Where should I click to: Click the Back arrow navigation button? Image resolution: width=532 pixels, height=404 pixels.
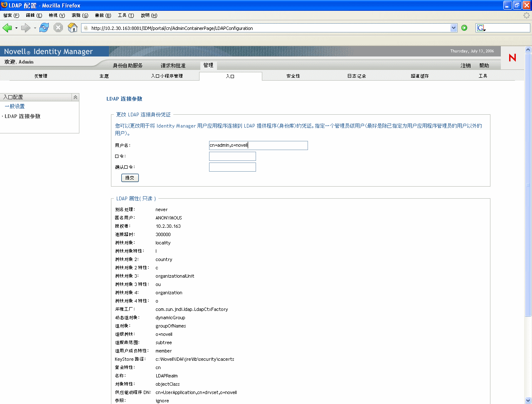[7, 28]
